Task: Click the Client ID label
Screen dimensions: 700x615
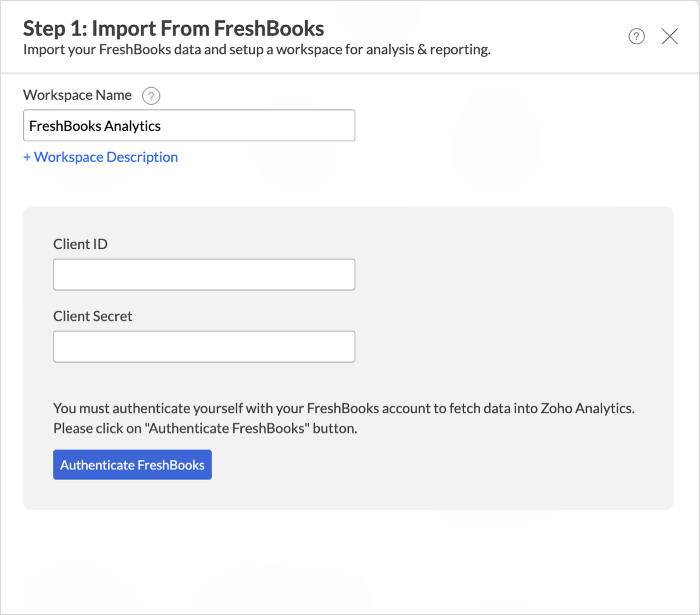Action: pos(80,244)
